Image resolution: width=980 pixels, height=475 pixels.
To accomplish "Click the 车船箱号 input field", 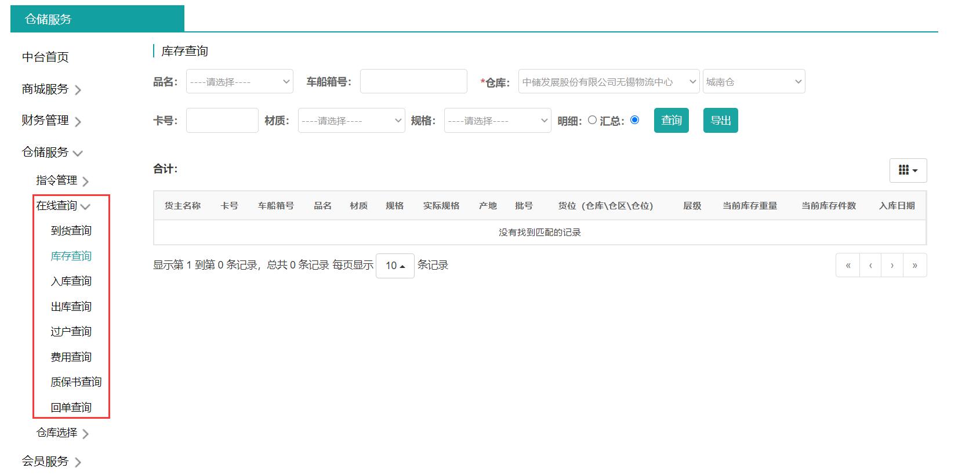I will [x=413, y=82].
